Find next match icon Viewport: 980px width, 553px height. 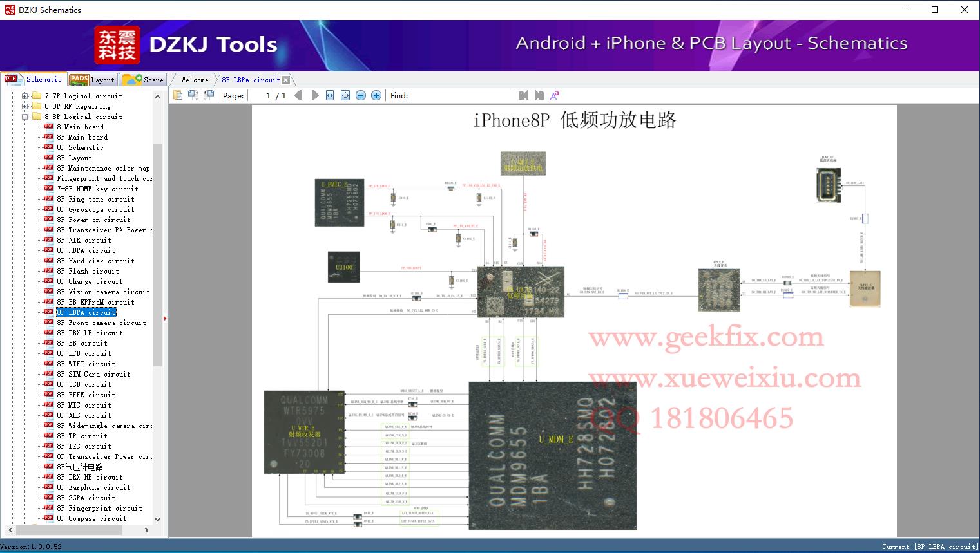click(539, 95)
